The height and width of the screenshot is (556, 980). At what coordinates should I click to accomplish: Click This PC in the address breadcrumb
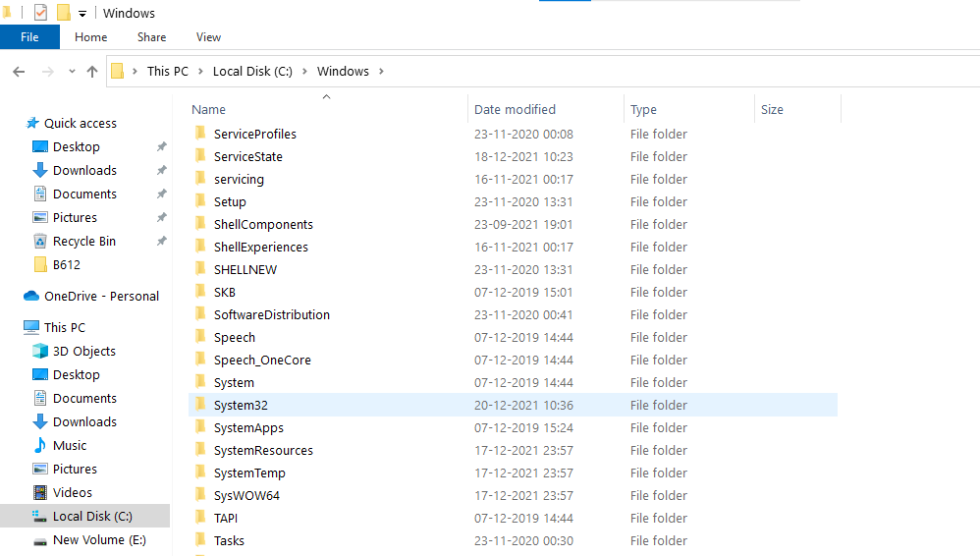[x=168, y=72]
